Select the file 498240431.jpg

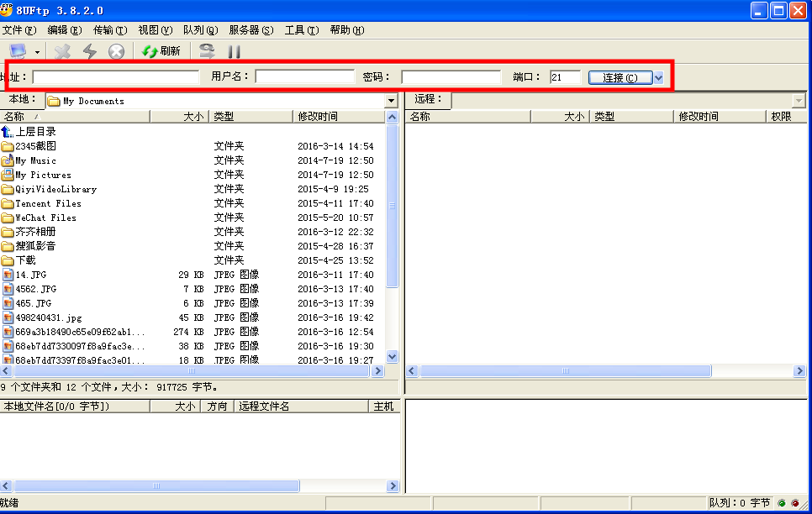point(43,317)
